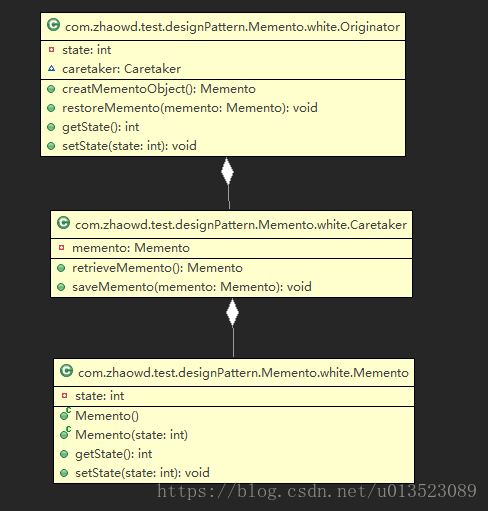Click the green icon beside Memento's setState method
Screen dimensions: 488x511
pyautogui.click(x=64, y=473)
